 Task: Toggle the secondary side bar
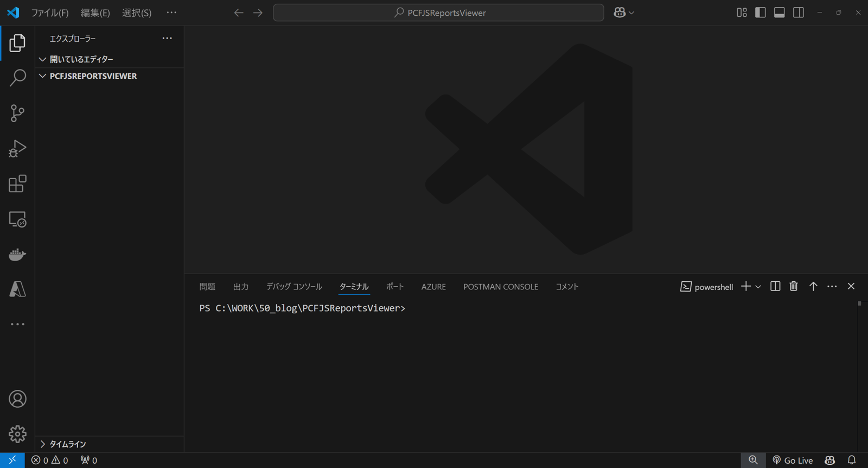799,12
